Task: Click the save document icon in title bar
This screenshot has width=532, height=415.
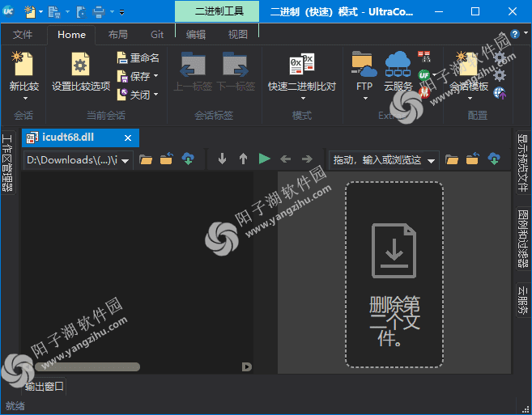Action: [53, 12]
